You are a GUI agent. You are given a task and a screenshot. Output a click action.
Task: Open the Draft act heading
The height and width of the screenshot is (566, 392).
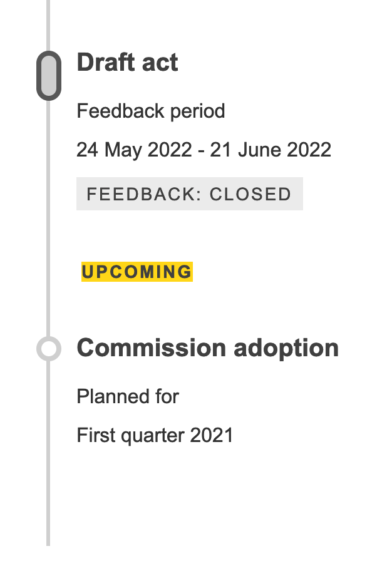click(127, 63)
